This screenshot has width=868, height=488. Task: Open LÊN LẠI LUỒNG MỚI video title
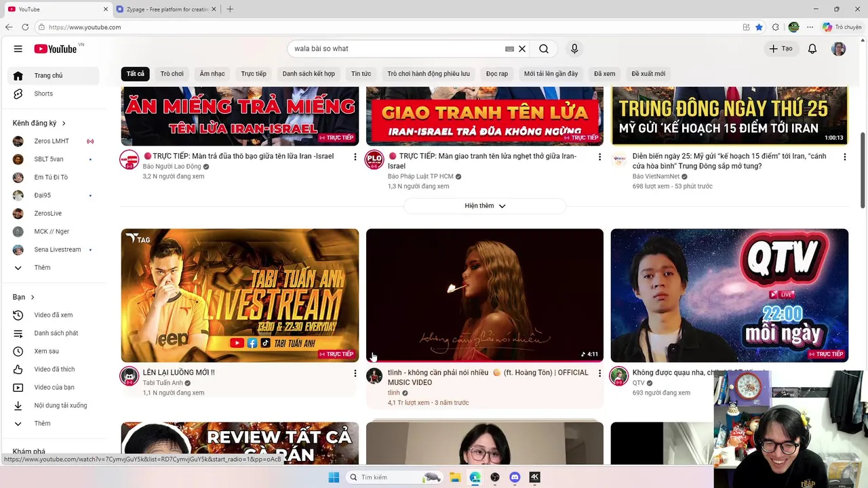(x=178, y=372)
